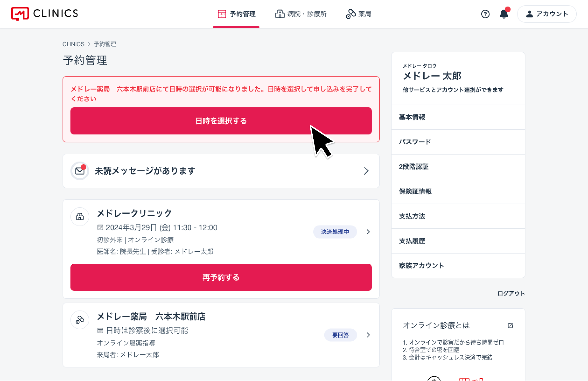Click the hospital icon beside 病院・診療所
The image size is (588, 381).
pyautogui.click(x=280, y=14)
